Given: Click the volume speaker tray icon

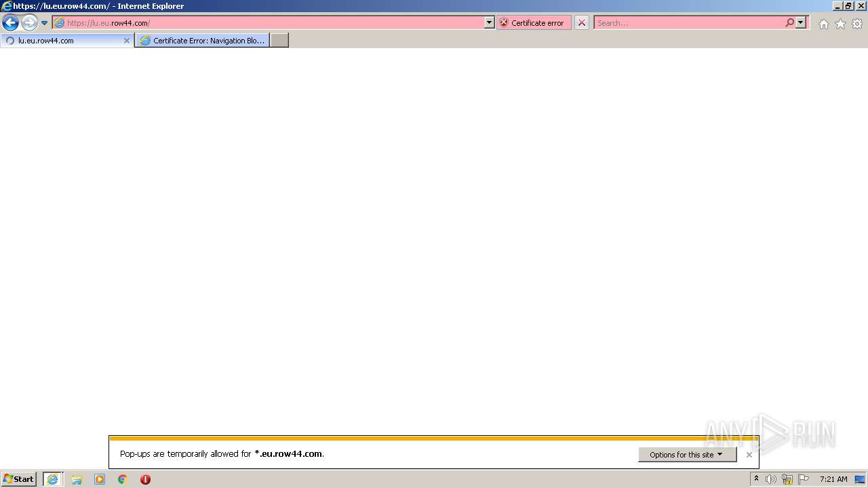Looking at the screenshot, I should click(x=771, y=479).
